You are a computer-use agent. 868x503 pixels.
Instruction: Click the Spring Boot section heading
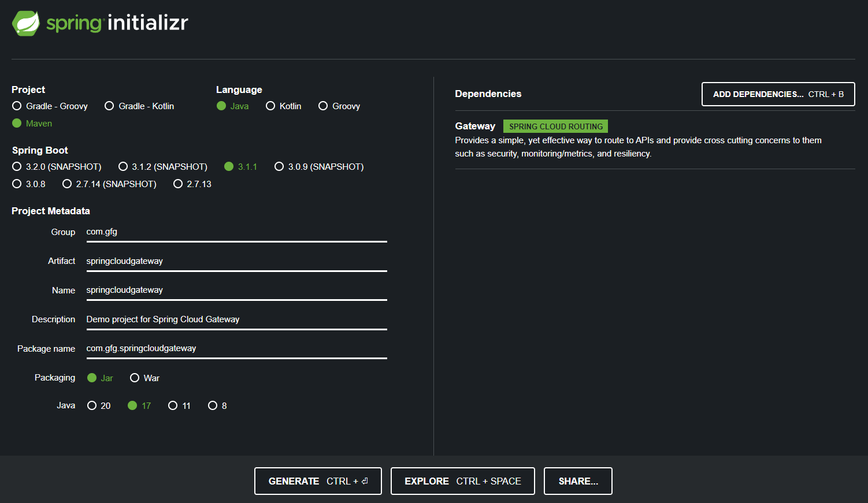pos(40,150)
